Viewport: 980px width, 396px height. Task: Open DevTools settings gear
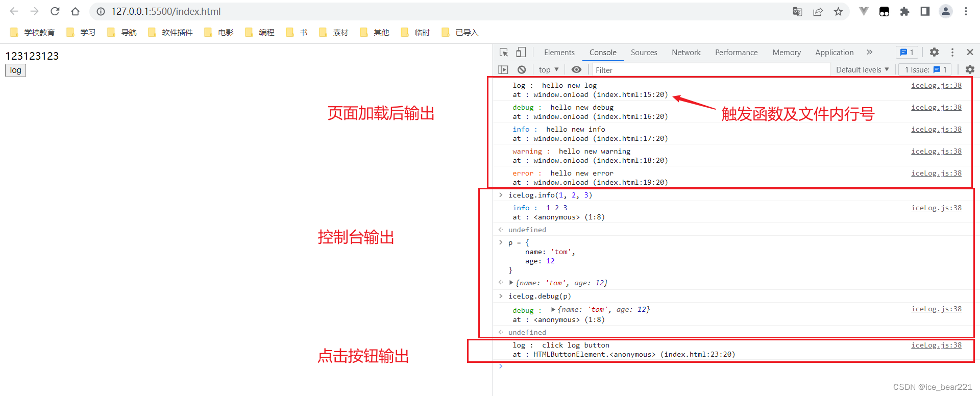coord(934,52)
